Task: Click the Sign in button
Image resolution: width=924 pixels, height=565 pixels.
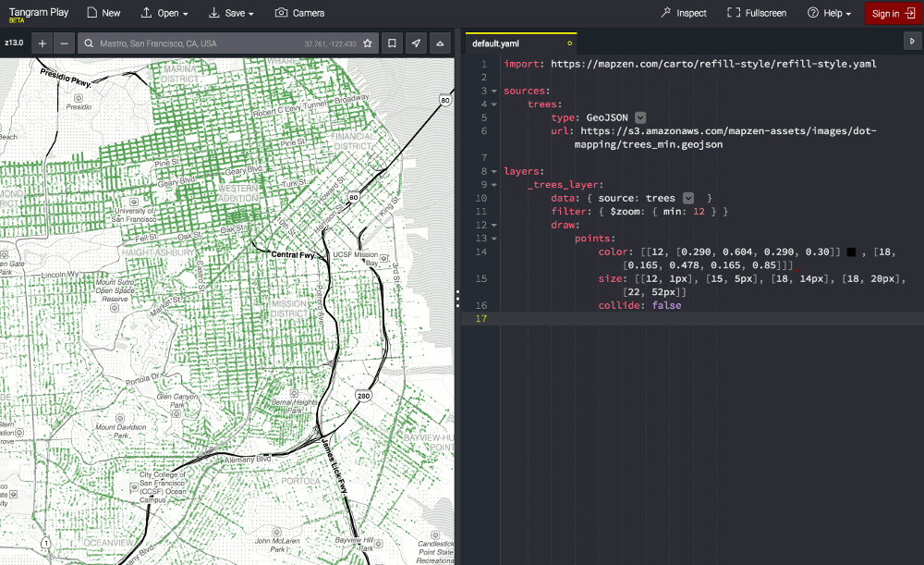Action: 894,14
